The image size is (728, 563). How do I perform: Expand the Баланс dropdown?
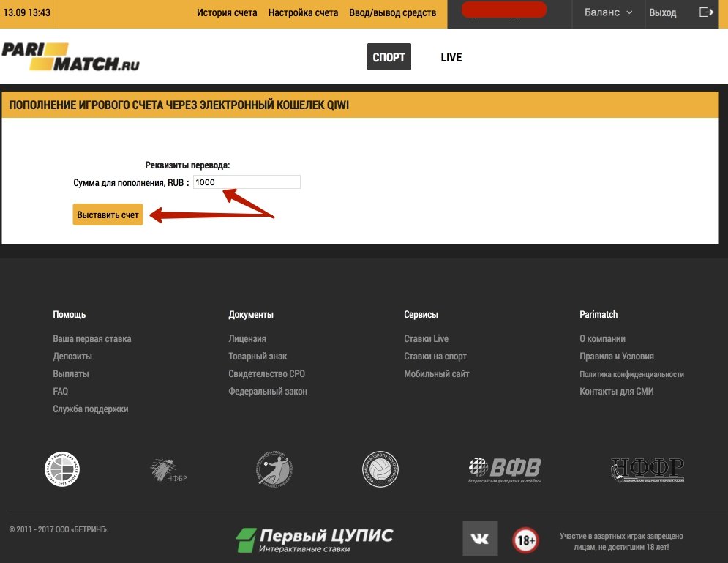click(x=608, y=12)
